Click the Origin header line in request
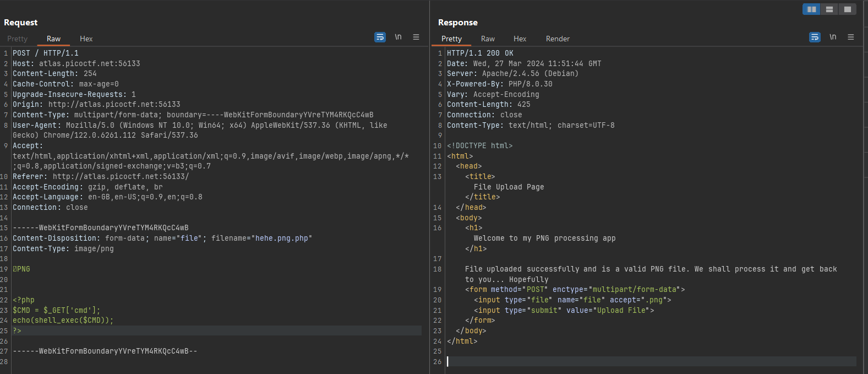Screen dimensions: 868x374 point(96,105)
